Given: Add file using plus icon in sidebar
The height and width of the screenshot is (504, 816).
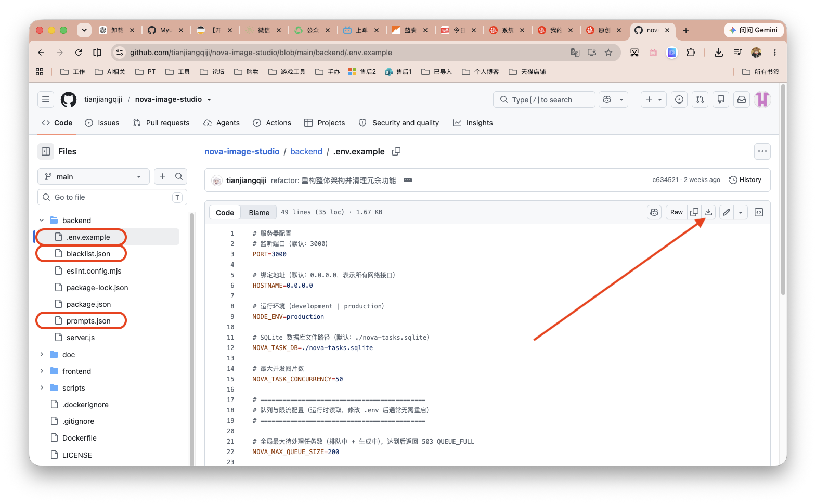Looking at the screenshot, I should (x=163, y=177).
